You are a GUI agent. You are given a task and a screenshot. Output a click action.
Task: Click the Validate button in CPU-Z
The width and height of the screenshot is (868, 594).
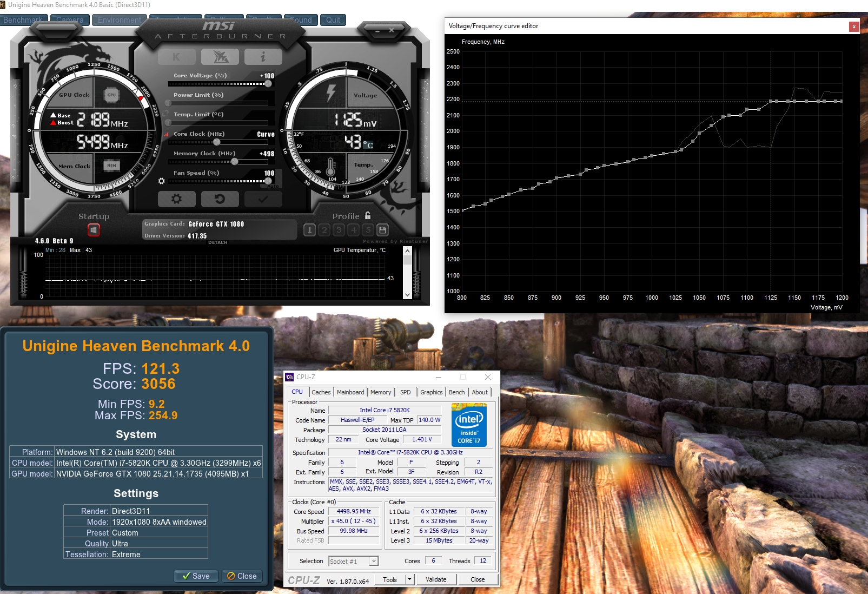[436, 579]
